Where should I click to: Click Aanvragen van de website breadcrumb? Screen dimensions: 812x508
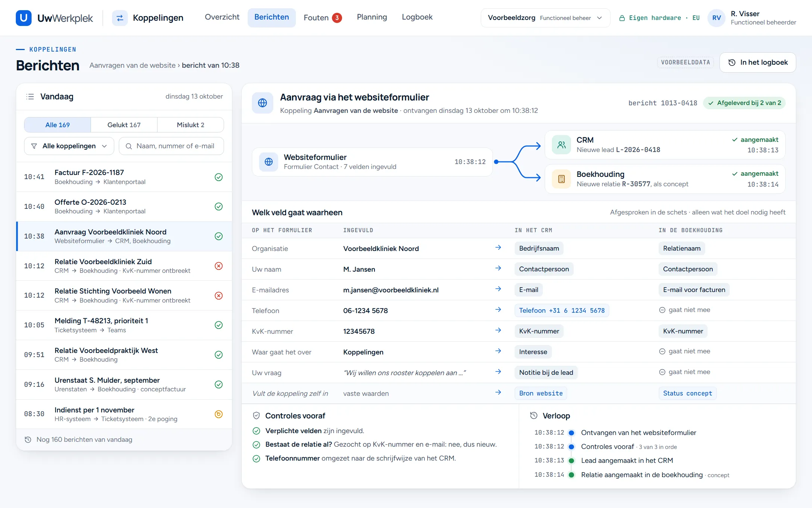(x=132, y=65)
